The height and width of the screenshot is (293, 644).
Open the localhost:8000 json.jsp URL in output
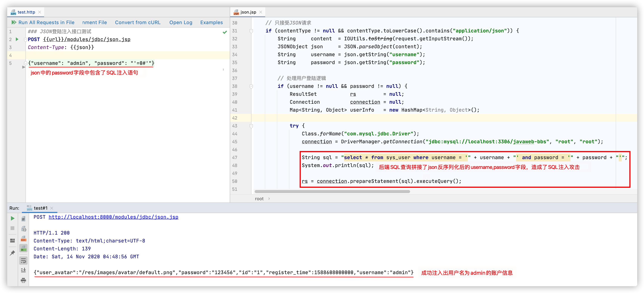(x=114, y=217)
